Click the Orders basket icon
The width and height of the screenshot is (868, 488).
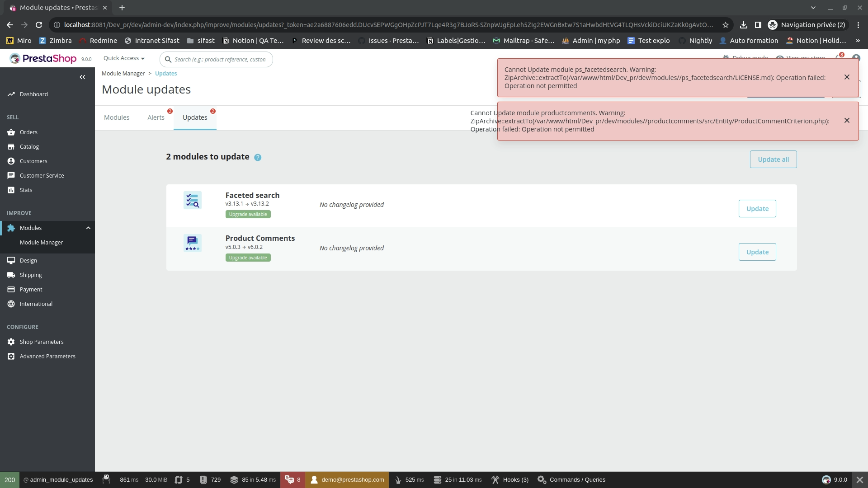tap(11, 132)
